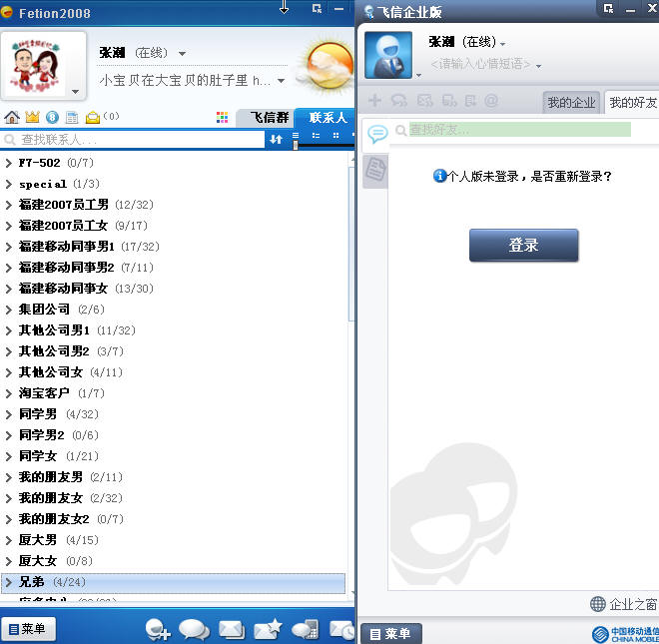
Task: Expand the special contact group
Action: [x=8, y=184]
